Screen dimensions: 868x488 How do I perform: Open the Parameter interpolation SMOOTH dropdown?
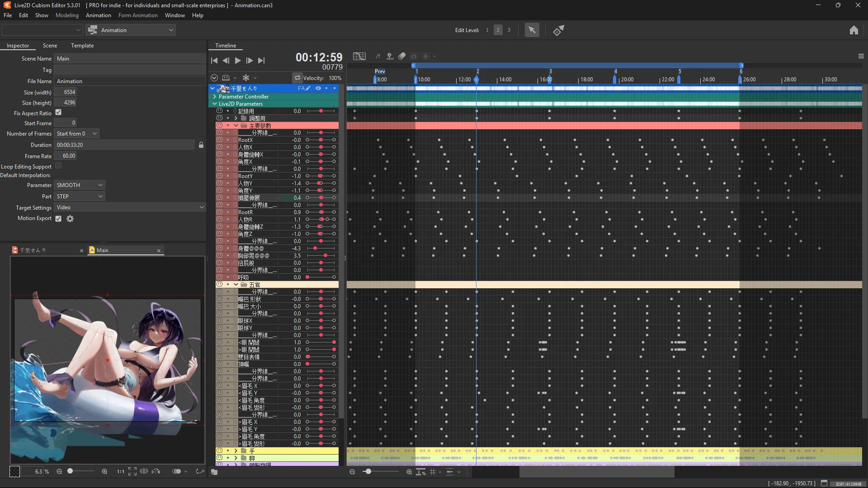point(80,185)
